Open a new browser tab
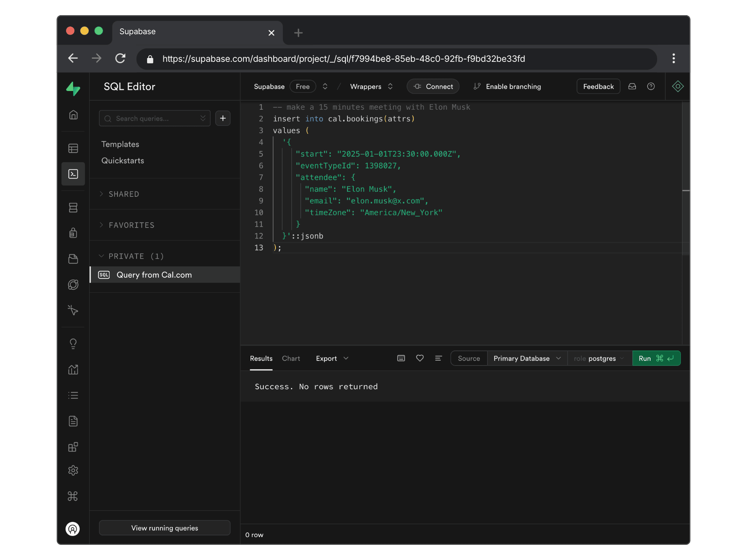 pyautogui.click(x=298, y=33)
